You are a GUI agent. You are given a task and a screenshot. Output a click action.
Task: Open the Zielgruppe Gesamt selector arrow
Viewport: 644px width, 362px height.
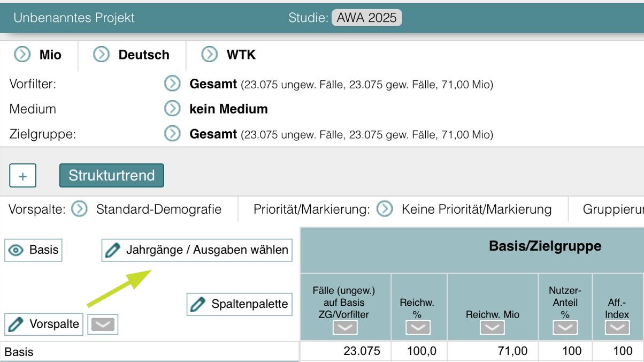(171, 134)
